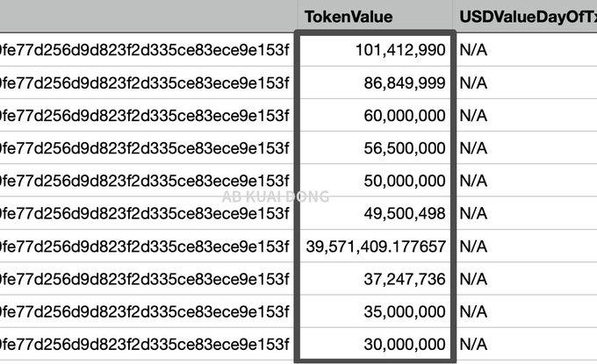The height and width of the screenshot is (364, 597).
Task: Click the 86,849,999 token value cell
Action: click(376, 83)
